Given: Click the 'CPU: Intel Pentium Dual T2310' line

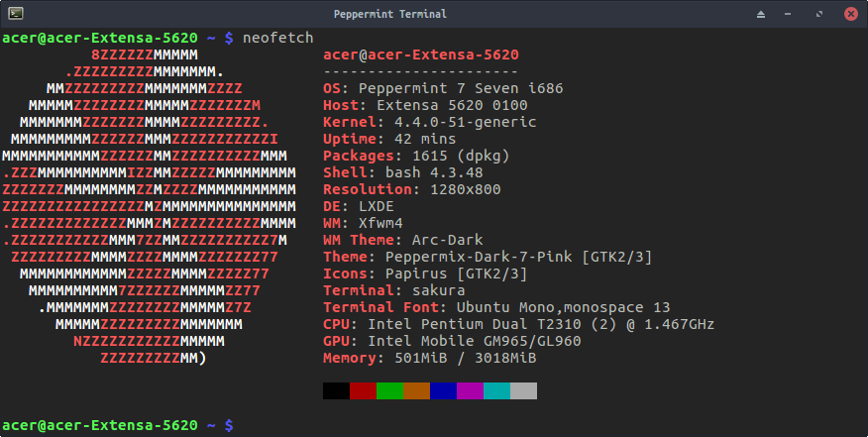Looking at the screenshot, I should tap(518, 324).
